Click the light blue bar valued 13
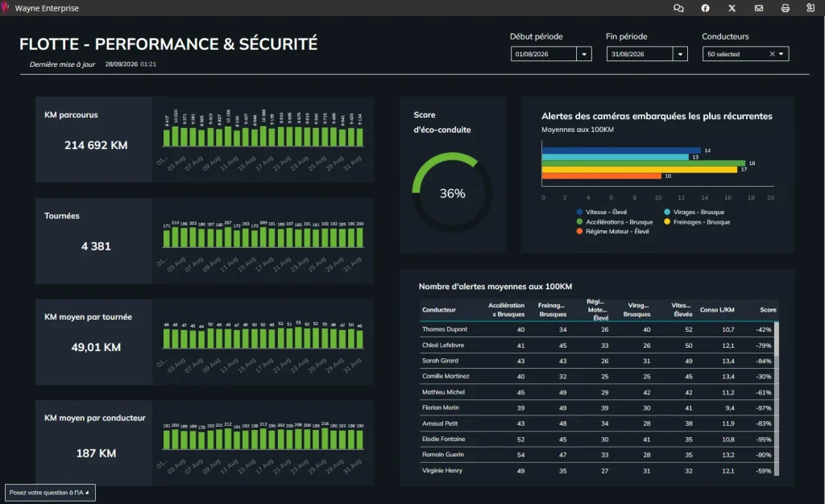This screenshot has width=825, height=504. click(615, 157)
